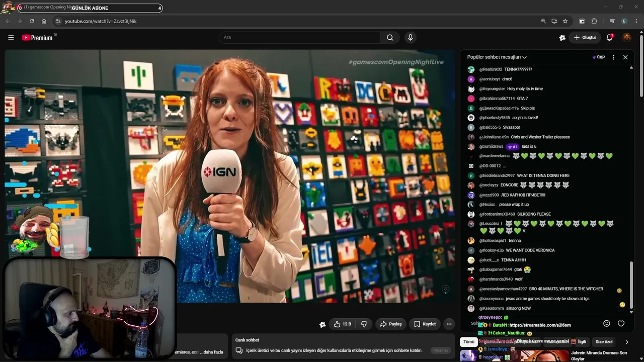
Task: Open the browser media control button
Action: click(x=612, y=21)
